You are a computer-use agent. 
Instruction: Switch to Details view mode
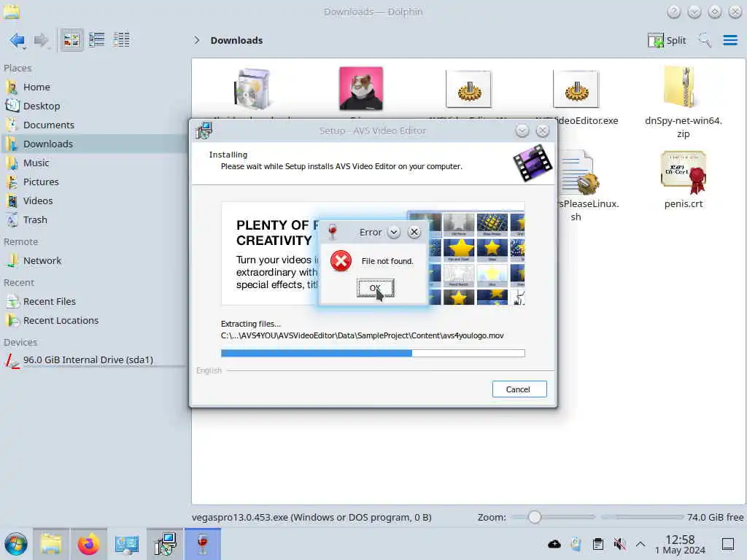click(x=122, y=40)
